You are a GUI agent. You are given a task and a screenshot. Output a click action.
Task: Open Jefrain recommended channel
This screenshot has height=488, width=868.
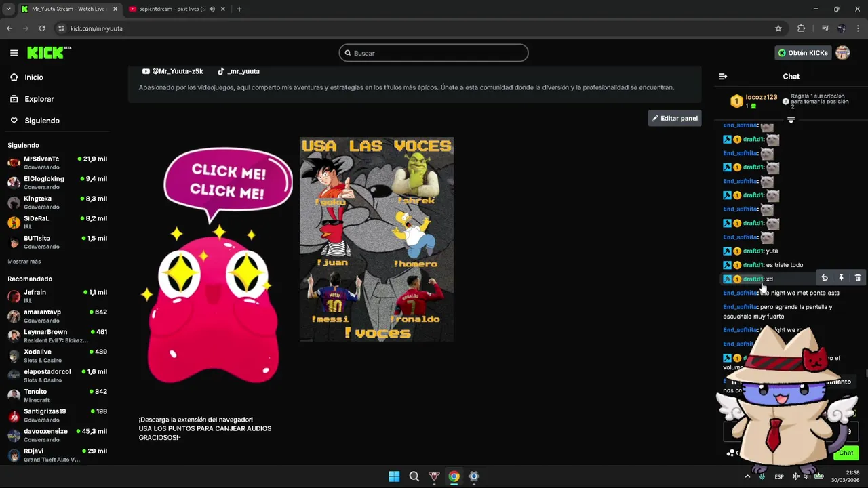[57, 296]
